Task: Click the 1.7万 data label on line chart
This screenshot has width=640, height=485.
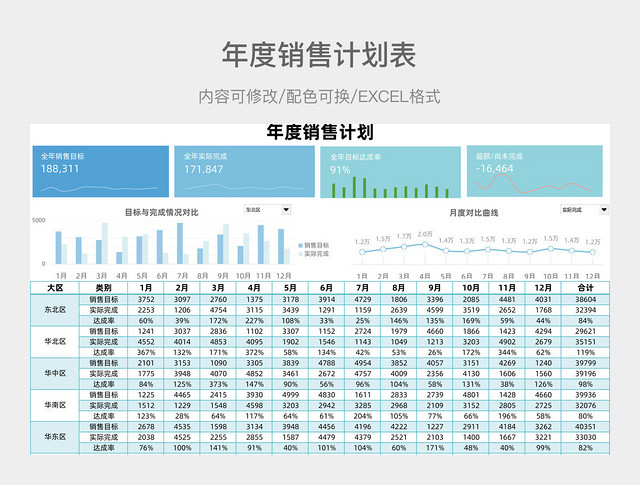Action: click(404, 236)
